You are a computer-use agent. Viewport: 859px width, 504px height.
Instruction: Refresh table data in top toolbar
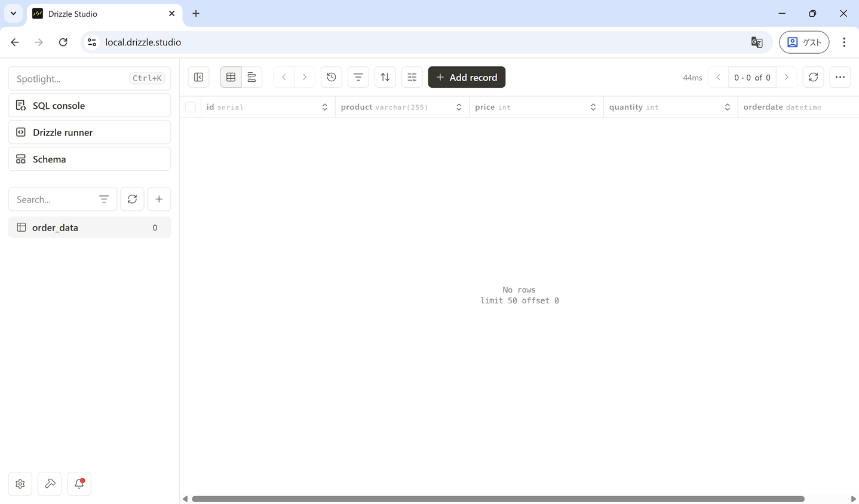pos(813,77)
